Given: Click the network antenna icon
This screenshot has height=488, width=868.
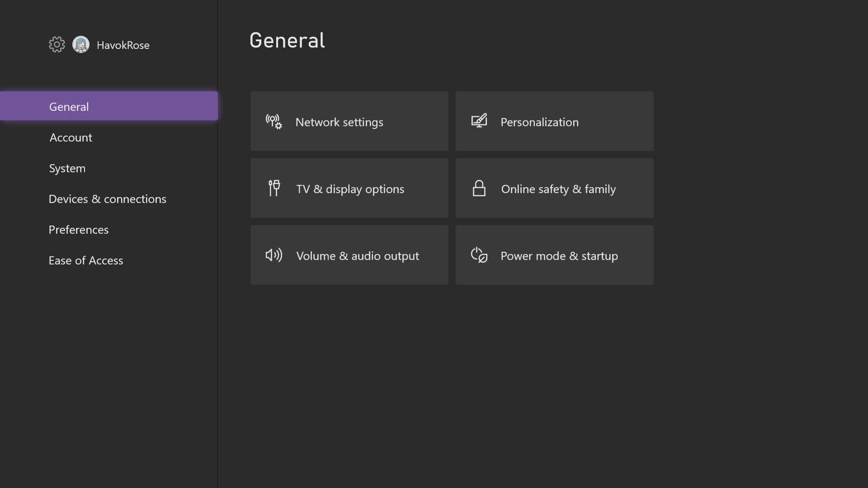Looking at the screenshot, I should (x=274, y=122).
